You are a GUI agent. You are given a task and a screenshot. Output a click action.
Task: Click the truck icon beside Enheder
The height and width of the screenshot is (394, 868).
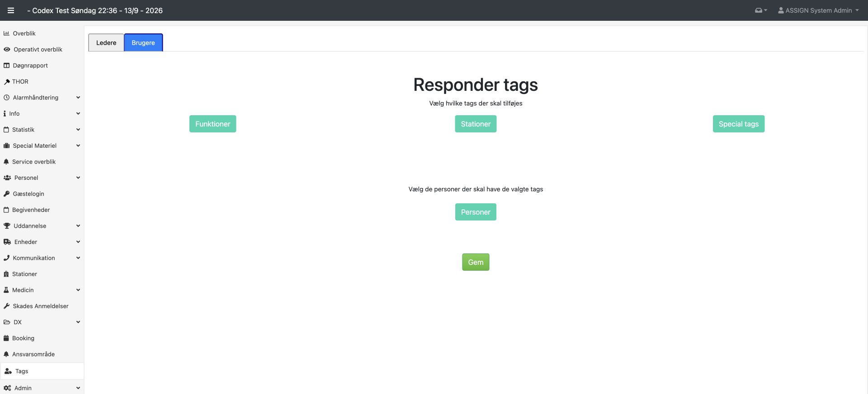(x=7, y=242)
